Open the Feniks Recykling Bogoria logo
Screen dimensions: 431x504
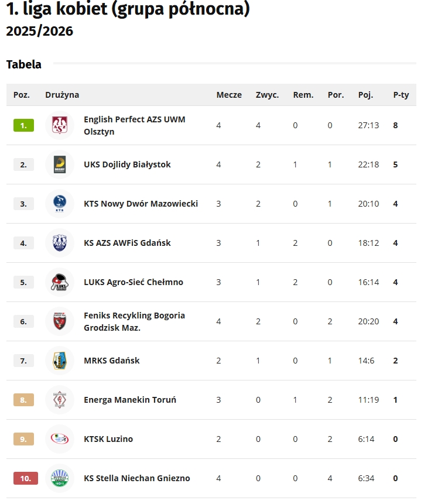click(x=60, y=321)
